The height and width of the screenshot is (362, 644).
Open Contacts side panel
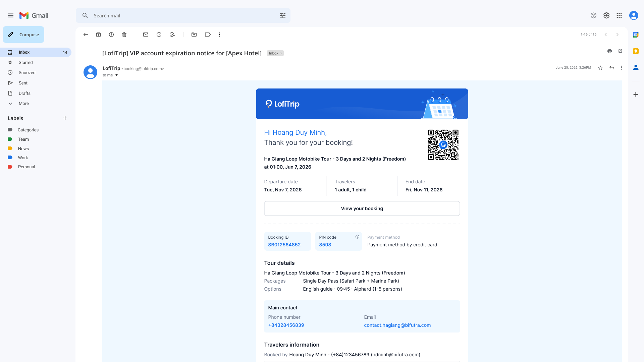(x=636, y=67)
